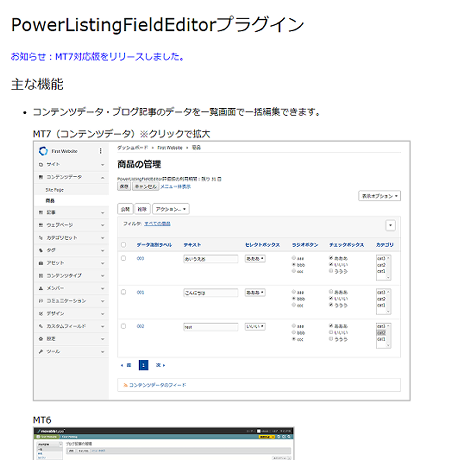Expand the 記事 menu chevron
Screen dimensions: 470x460
coord(103,213)
